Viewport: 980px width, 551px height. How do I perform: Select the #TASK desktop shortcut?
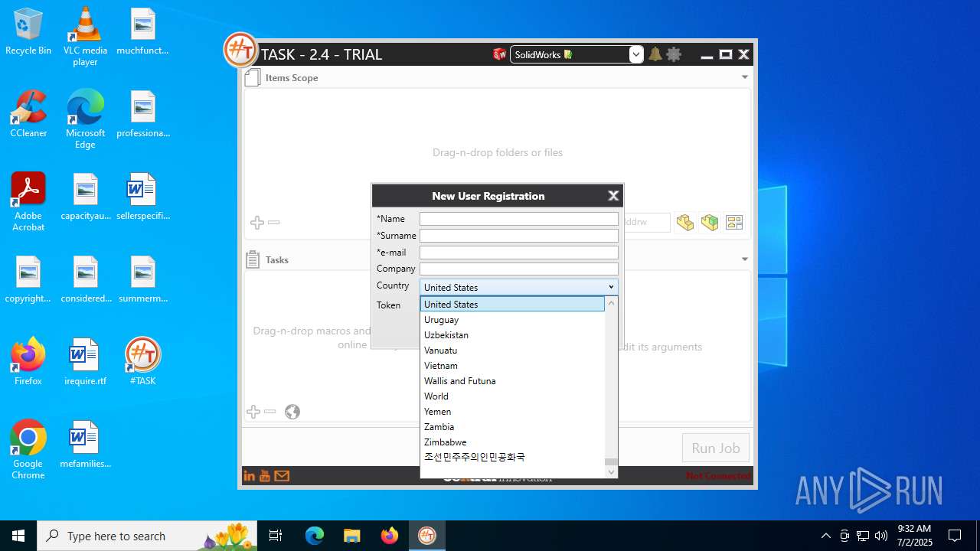click(x=142, y=362)
